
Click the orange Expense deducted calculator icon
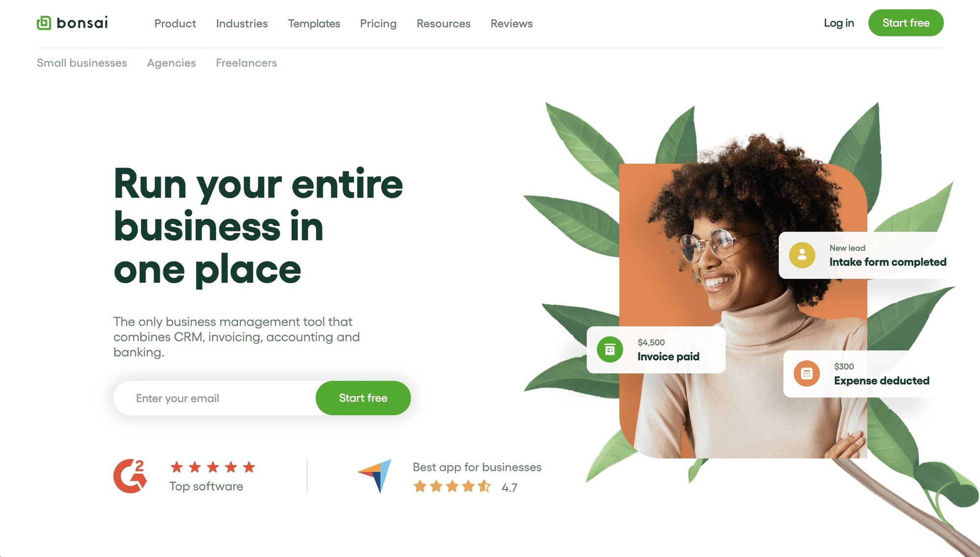(807, 374)
